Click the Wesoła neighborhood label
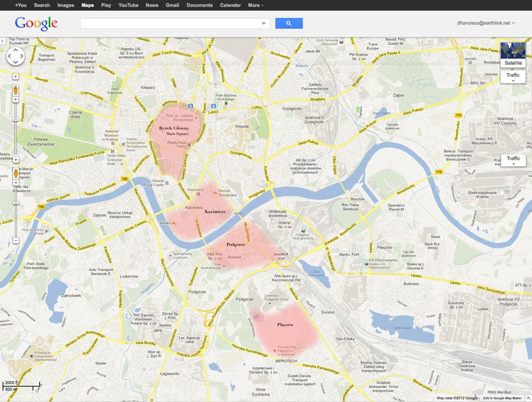 coord(242,126)
